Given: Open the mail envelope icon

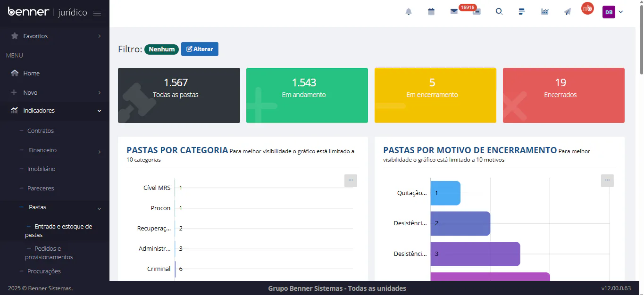Looking at the screenshot, I should 454,12.
